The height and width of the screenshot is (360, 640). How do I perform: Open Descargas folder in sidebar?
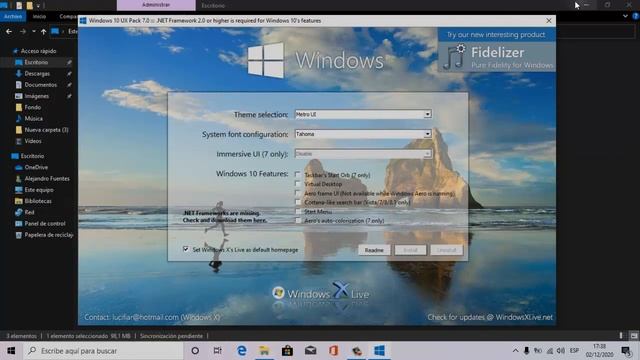pyautogui.click(x=37, y=73)
